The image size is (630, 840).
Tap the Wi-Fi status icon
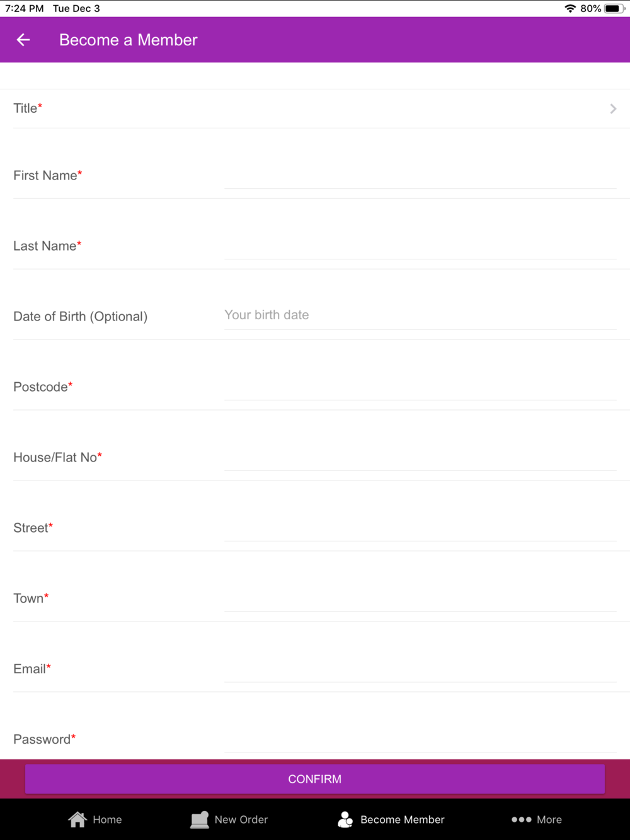tap(570, 8)
